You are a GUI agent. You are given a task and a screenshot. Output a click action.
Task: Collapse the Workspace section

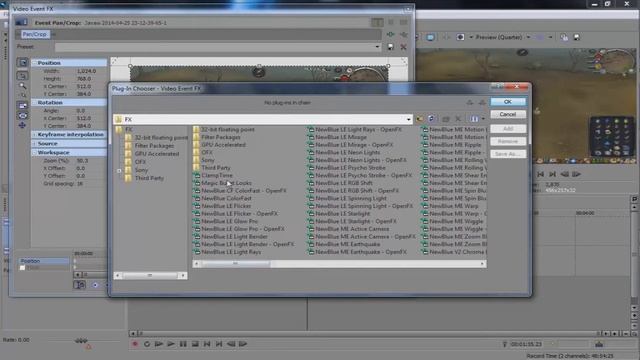(x=35, y=153)
